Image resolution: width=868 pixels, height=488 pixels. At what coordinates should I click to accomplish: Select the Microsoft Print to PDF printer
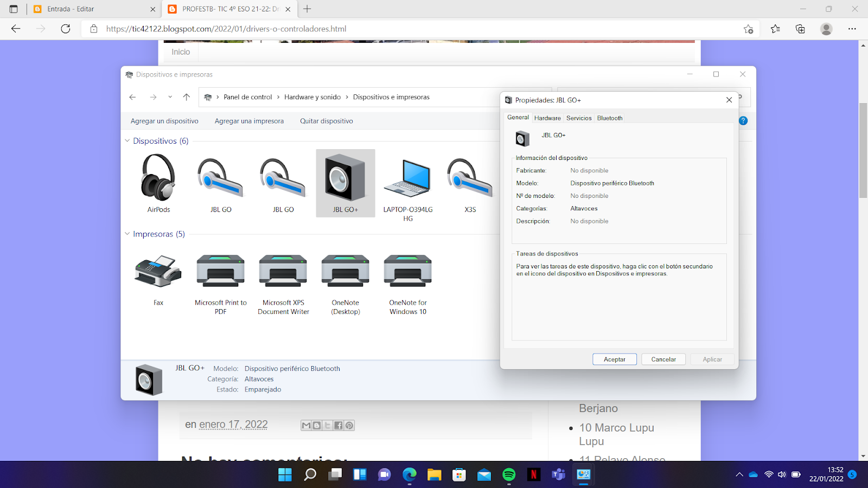(221, 271)
